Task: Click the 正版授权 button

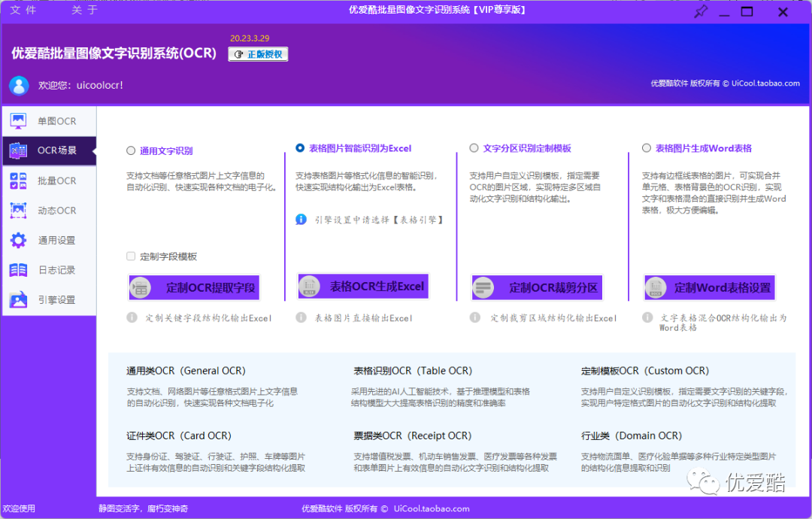Action: tap(258, 54)
